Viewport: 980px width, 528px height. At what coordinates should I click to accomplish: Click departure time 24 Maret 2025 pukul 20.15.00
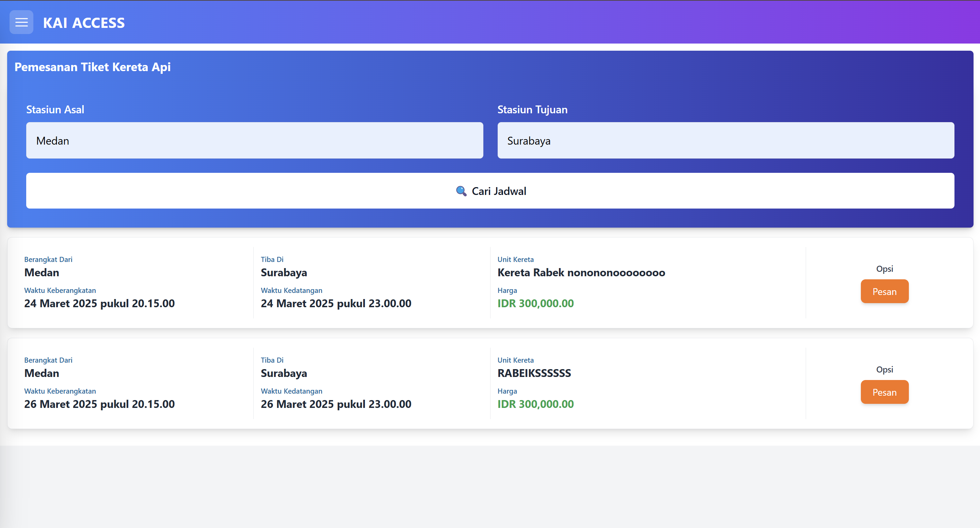[x=99, y=303]
